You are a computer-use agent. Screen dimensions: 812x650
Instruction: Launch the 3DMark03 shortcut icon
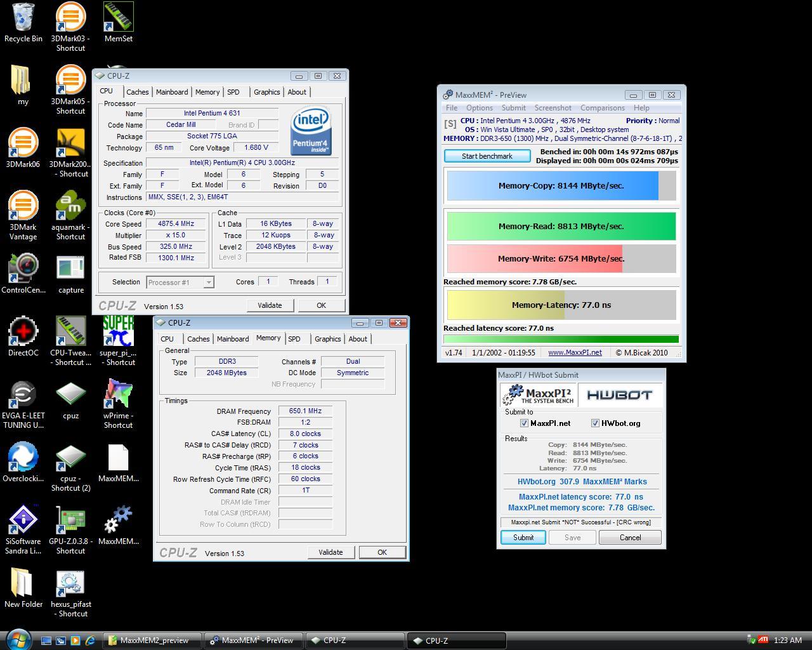[70, 27]
